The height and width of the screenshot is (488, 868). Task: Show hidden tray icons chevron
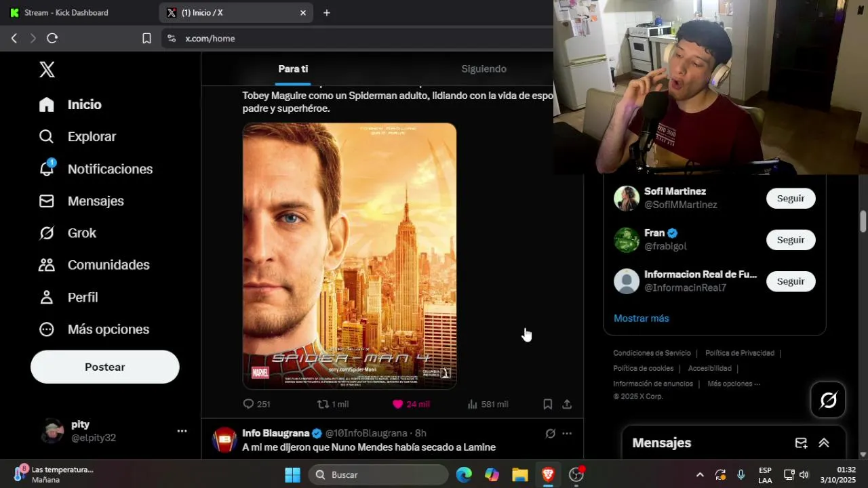[x=700, y=474]
